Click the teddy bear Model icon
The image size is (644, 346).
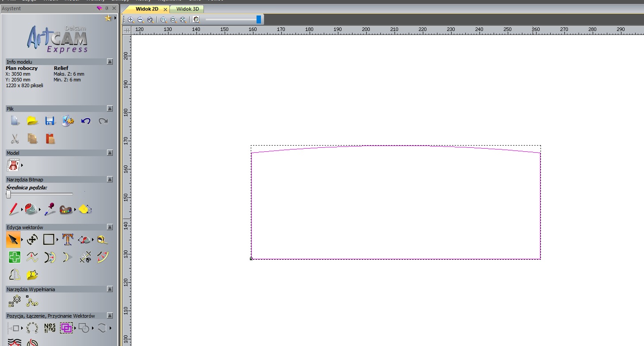click(14, 165)
